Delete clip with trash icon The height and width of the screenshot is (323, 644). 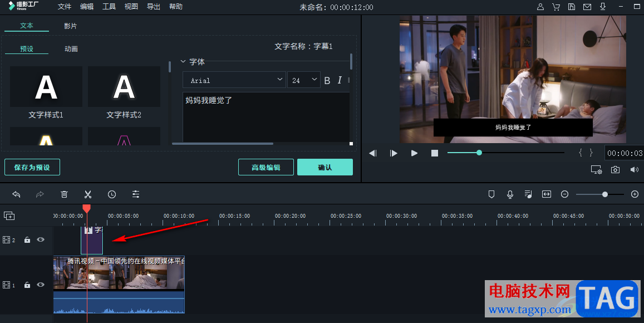coord(64,194)
